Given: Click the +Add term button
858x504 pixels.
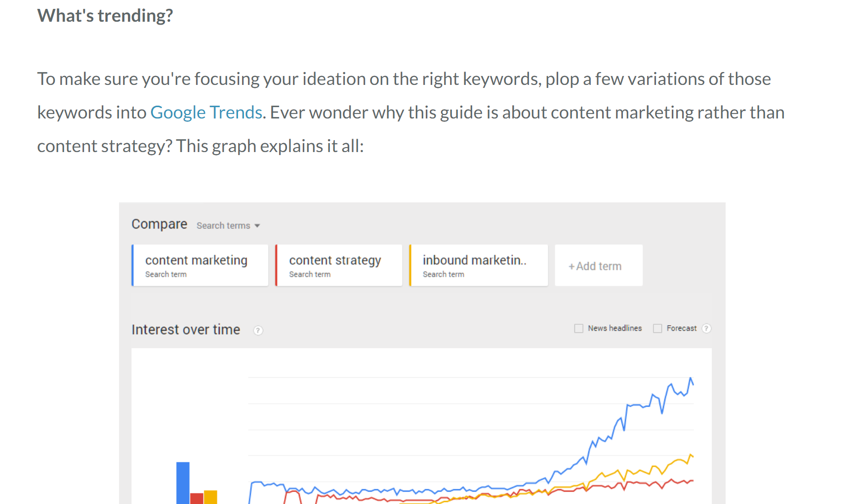Looking at the screenshot, I should point(599,265).
